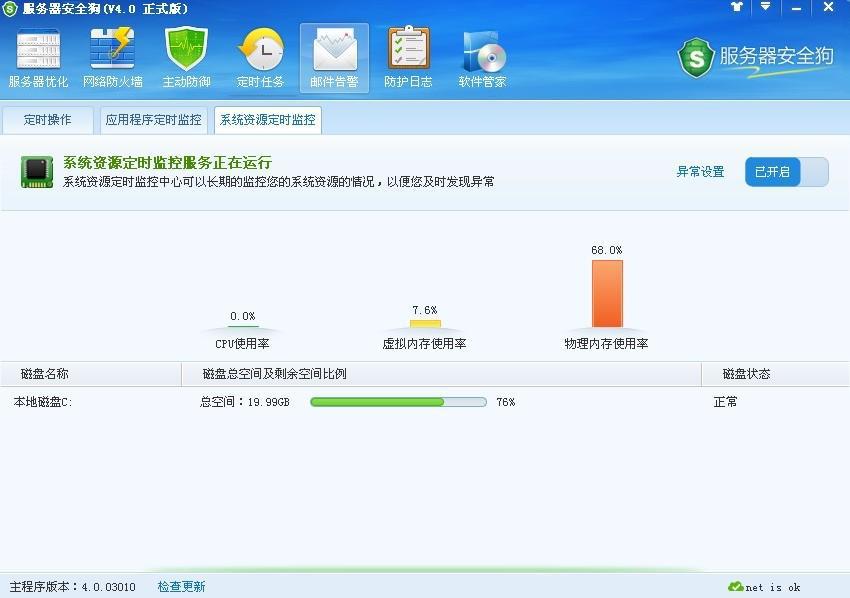View logs via 防护日志 icon
The height and width of the screenshot is (598, 850).
coord(407,55)
